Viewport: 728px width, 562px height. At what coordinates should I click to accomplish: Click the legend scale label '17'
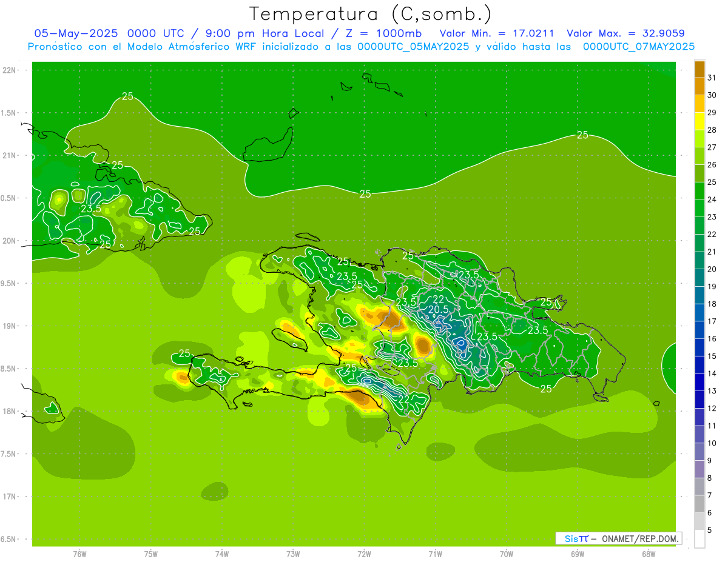point(712,321)
